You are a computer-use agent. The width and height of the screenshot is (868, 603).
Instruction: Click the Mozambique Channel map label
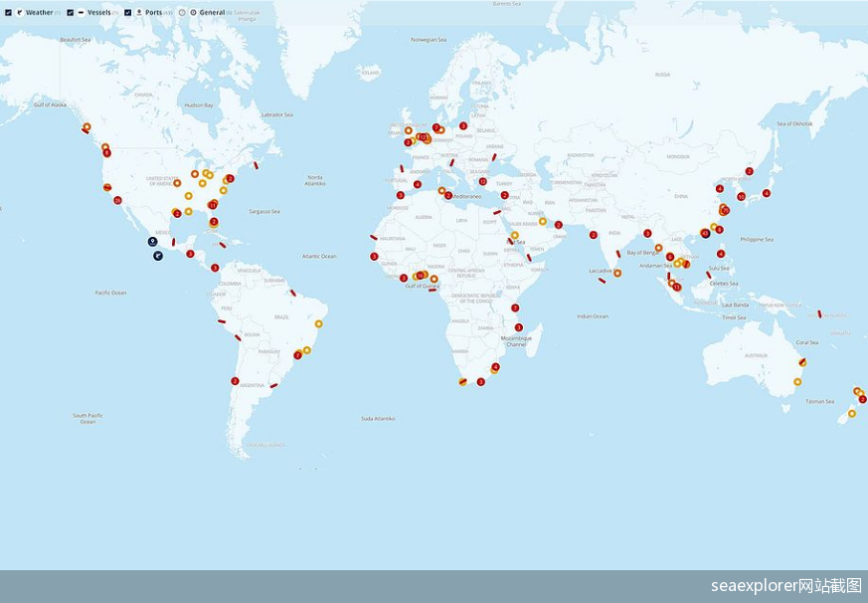click(516, 341)
